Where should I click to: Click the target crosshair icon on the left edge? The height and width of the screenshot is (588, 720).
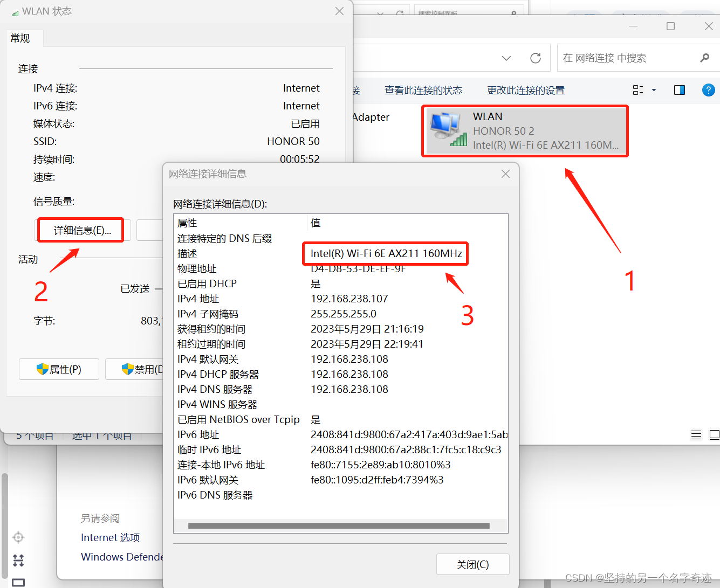pyautogui.click(x=18, y=537)
